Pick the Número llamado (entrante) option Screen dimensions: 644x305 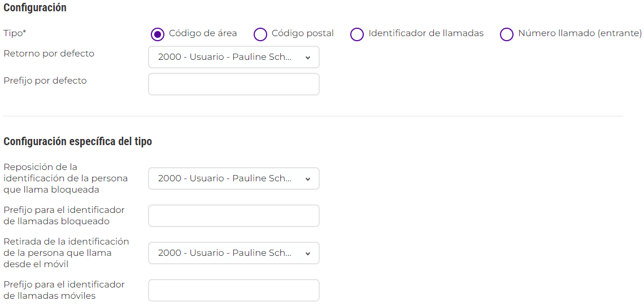507,34
